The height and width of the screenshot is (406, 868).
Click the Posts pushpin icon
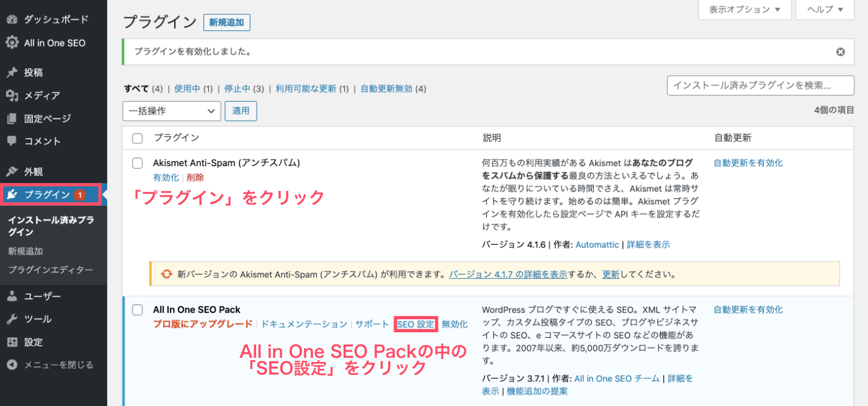(12, 73)
